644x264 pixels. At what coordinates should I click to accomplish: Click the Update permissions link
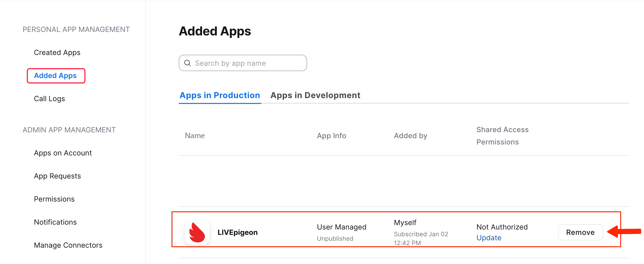(x=489, y=237)
